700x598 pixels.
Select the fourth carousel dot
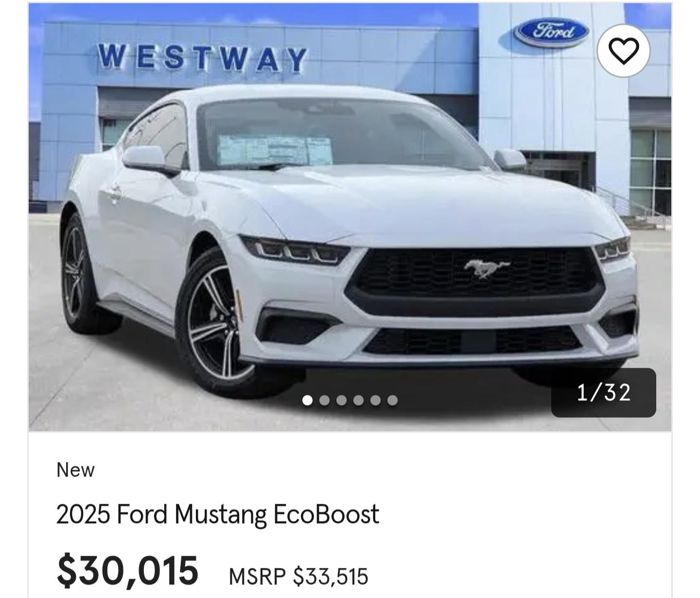coord(358,400)
